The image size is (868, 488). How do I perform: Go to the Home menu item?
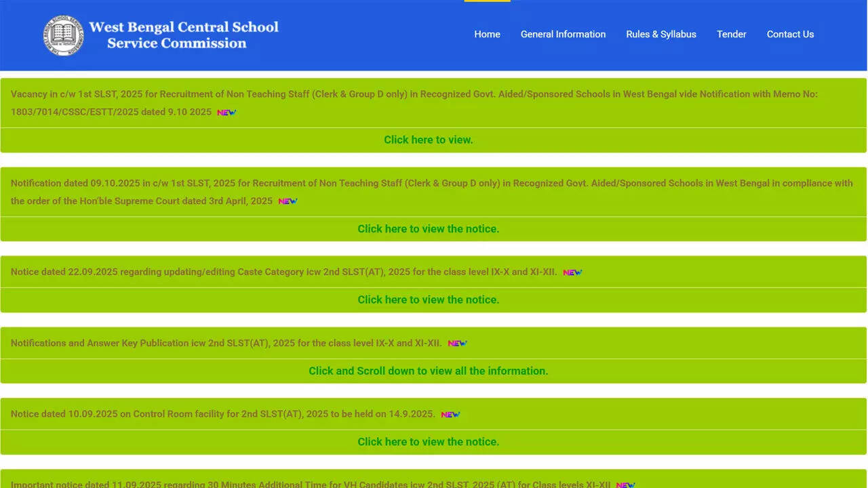coord(487,35)
